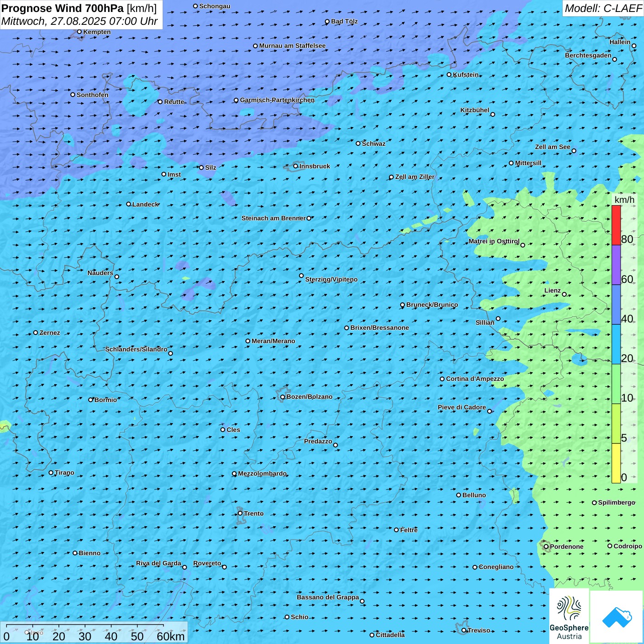The height and width of the screenshot is (644, 644).
Task: Click the Kitzbühel city marker
Action: pos(493,115)
